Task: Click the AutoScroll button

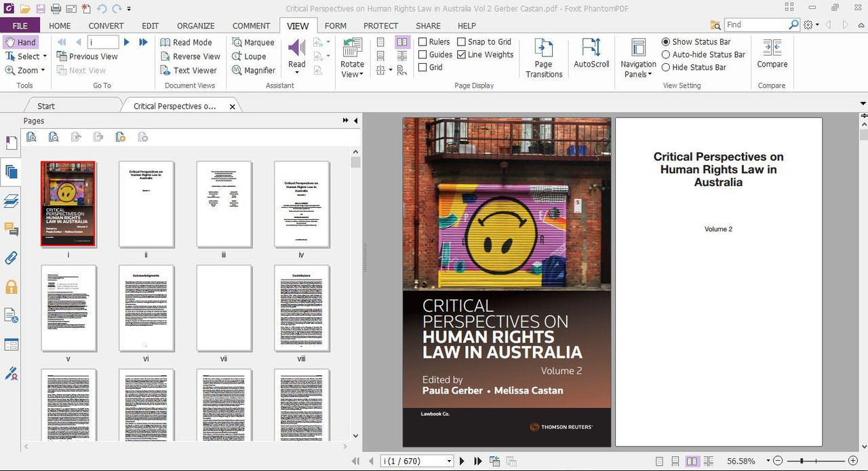Action: [591, 53]
